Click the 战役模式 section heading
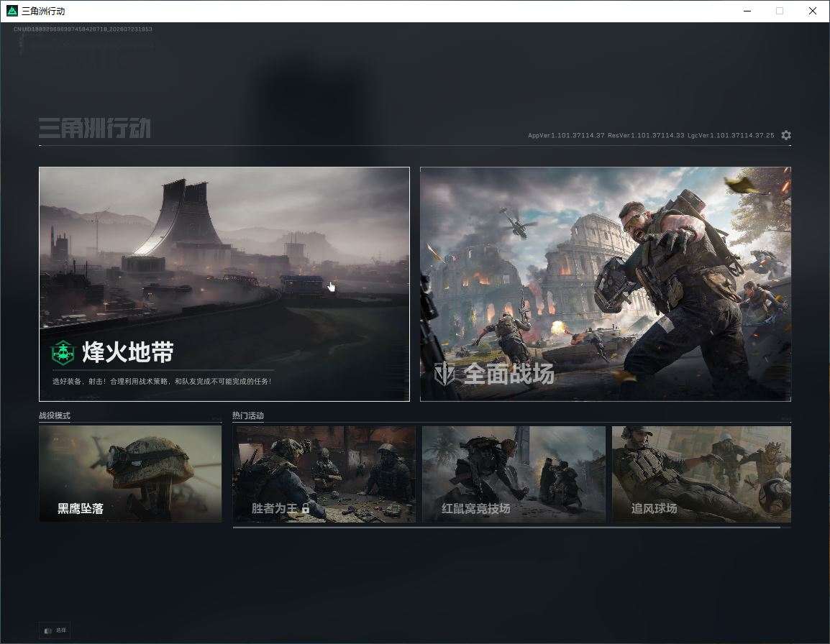830x644 pixels. click(55, 415)
